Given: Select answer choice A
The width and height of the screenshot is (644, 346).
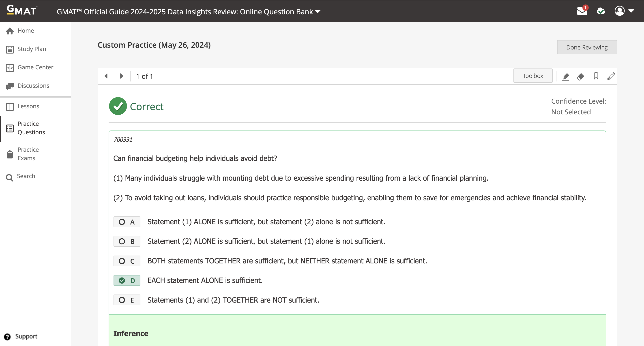Looking at the screenshot, I should click(x=127, y=222).
